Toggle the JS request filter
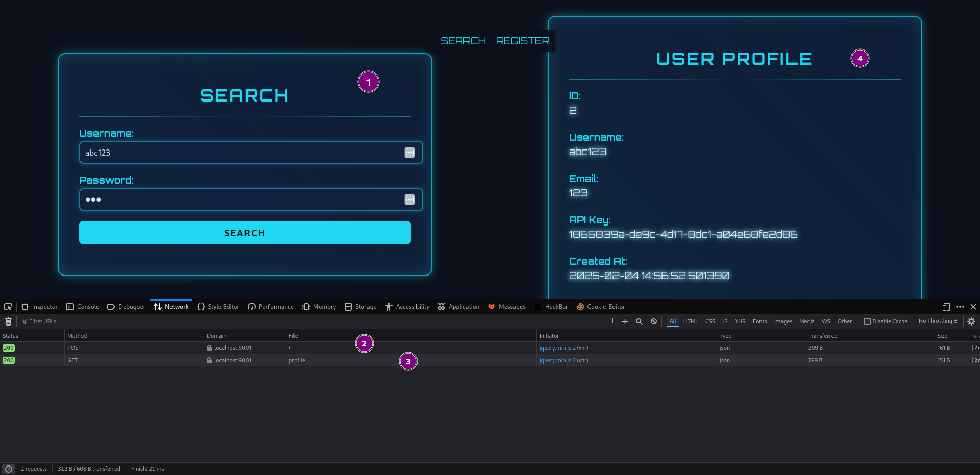The width and height of the screenshot is (980, 475). tap(725, 321)
